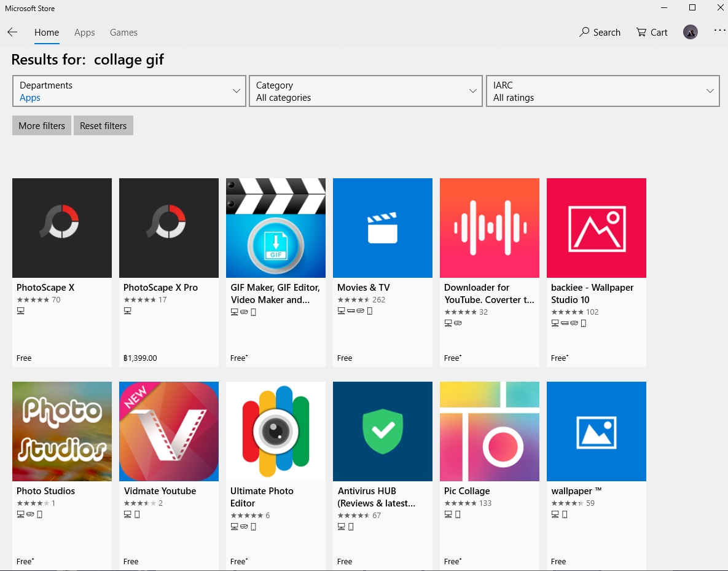The image size is (728, 571).
Task: Click the Ultimate Photo Editor rating 6
Action: 250,515
